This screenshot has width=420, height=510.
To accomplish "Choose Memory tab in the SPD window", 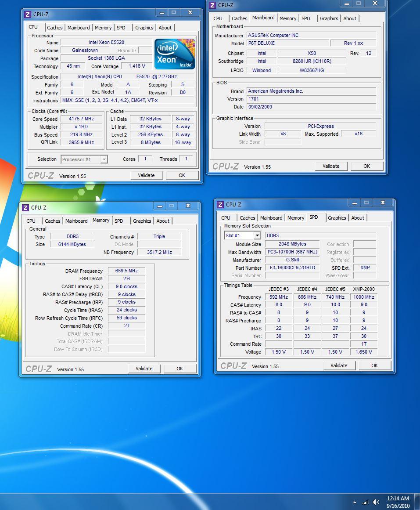I will tap(296, 218).
